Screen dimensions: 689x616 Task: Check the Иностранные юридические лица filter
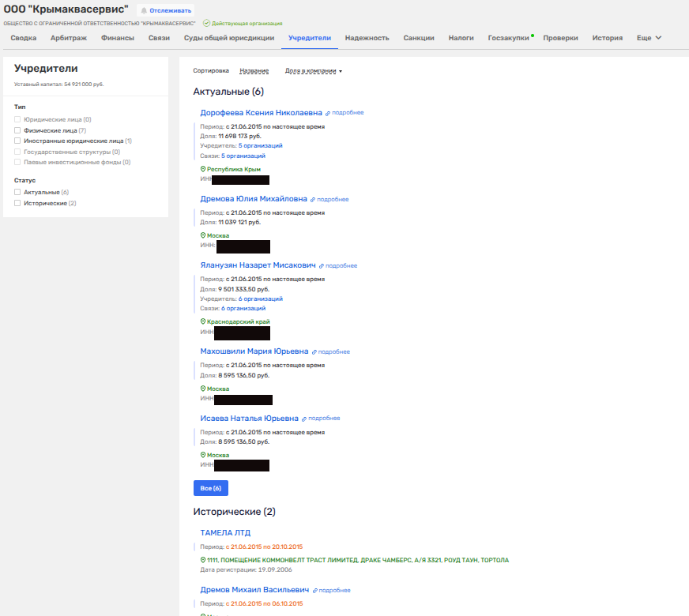17,141
